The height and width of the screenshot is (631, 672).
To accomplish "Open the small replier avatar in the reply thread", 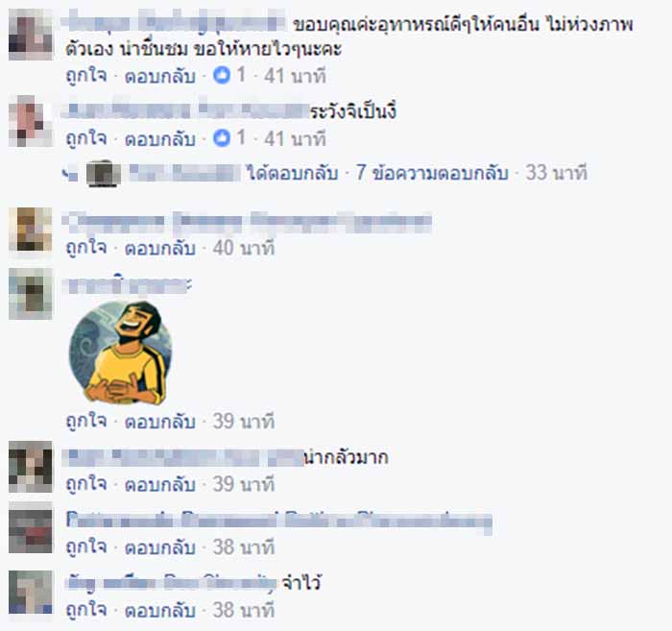I will [x=104, y=174].
